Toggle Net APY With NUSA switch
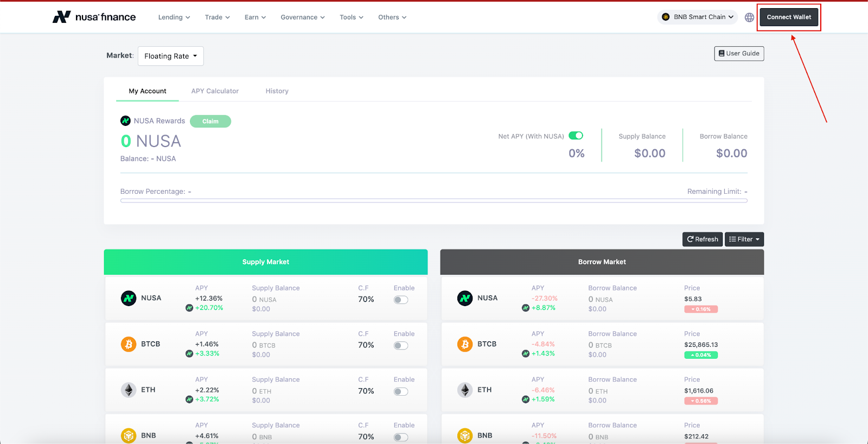868x444 pixels. tap(576, 136)
